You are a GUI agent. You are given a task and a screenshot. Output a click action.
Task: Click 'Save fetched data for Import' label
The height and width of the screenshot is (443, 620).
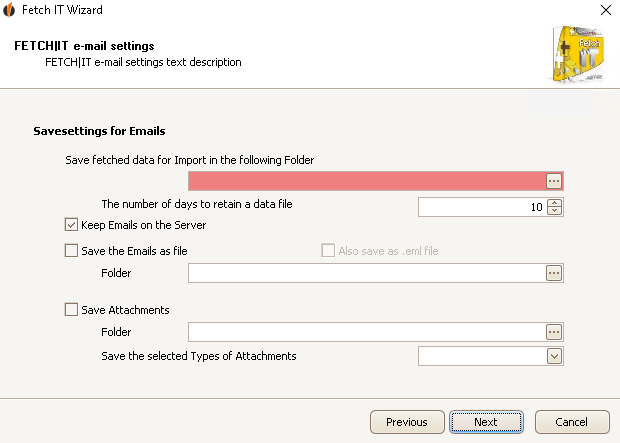click(190, 160)
